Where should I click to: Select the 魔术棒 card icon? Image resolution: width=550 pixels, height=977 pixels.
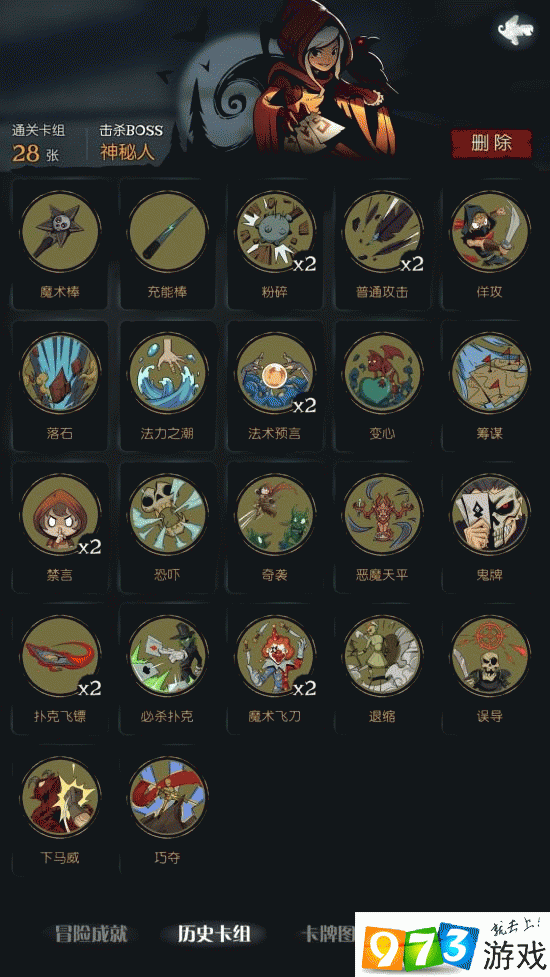(x=60, y=232)
